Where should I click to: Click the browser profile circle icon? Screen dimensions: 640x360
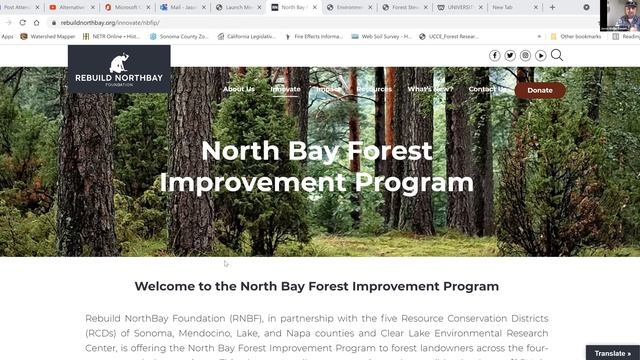(587, 7)
